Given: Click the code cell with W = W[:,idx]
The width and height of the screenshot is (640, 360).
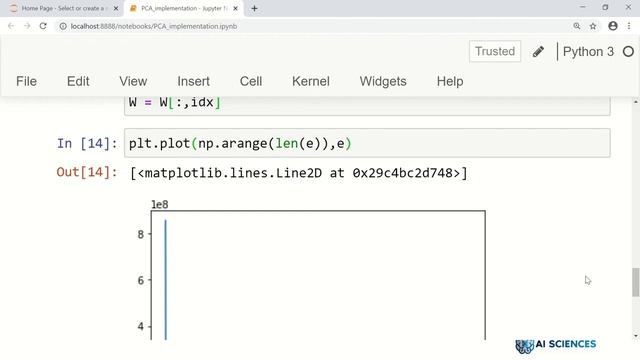Looking at the screenshot, I should [367, 105].
